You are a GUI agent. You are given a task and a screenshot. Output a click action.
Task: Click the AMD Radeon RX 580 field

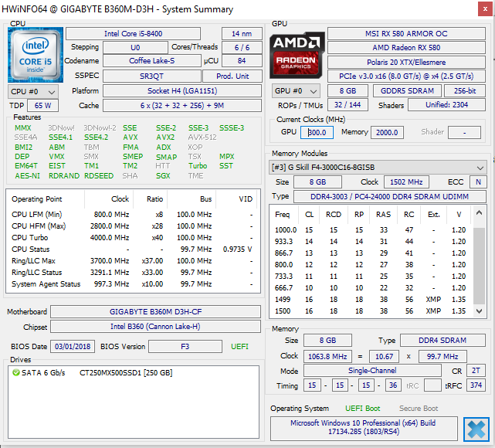click(x=406, y=48)
